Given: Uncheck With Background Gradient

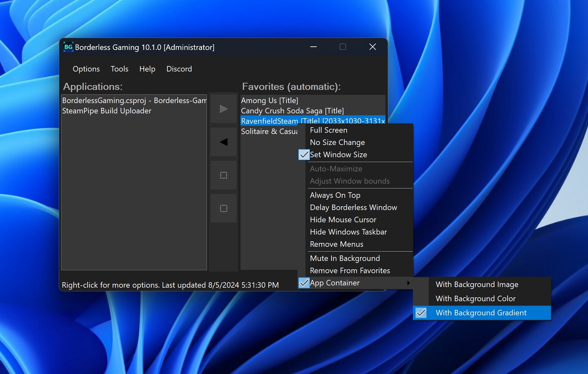Looking at the screenshot, I should (x=421, y=312).
